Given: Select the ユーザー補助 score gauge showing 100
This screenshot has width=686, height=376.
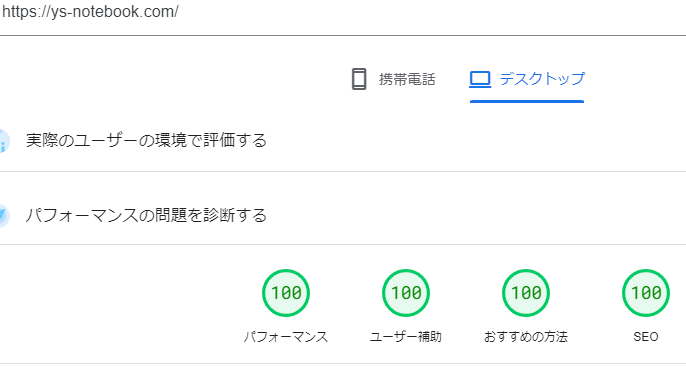Looking at the screenshot, I should 406,293.
